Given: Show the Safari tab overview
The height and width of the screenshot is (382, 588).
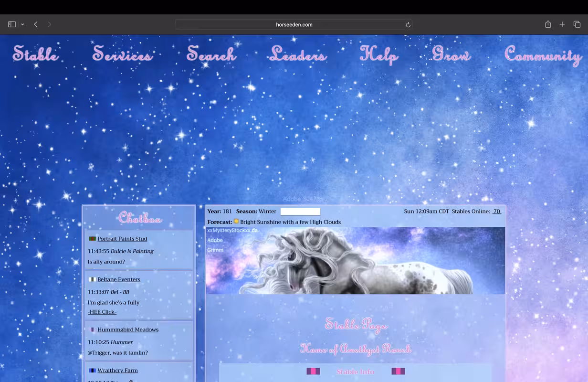Looking at the screenshot, I should point(577,24).
